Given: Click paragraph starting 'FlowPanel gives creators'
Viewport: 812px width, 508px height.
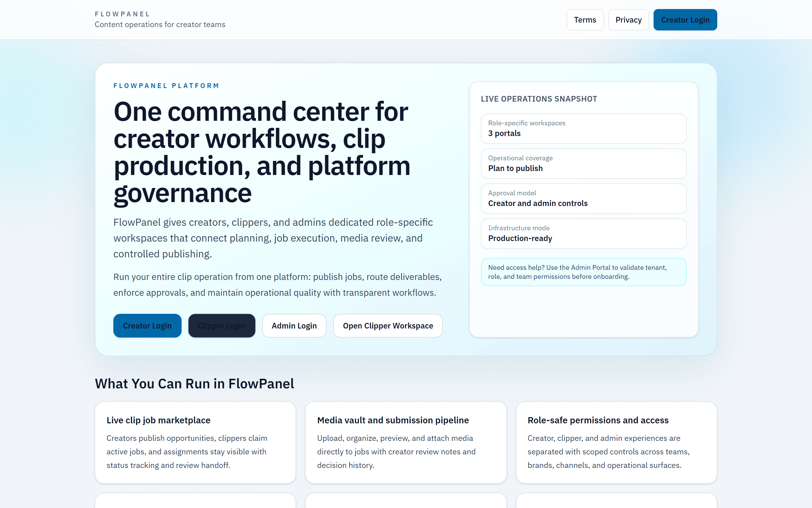Looking at the screenshot, I should coord(273,238).
